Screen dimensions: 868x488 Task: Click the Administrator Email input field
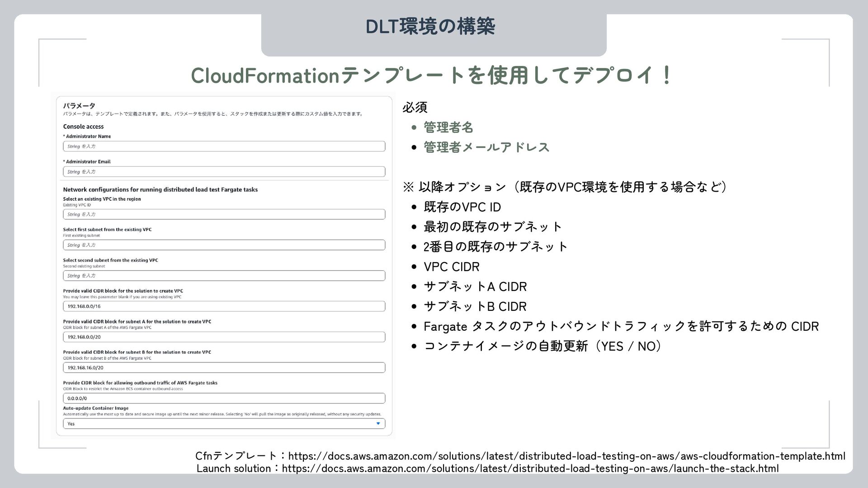coord(224,172)
